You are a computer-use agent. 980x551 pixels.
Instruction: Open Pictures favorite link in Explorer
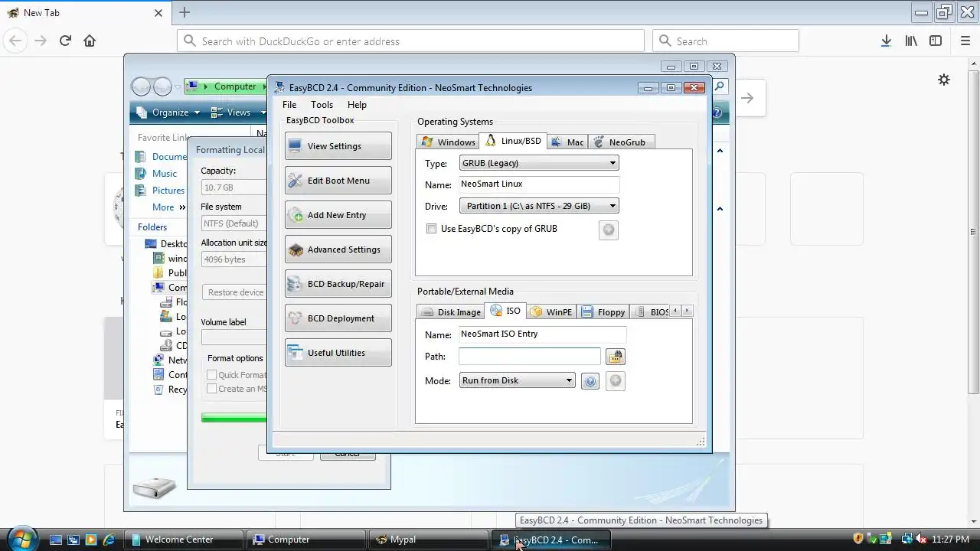pyautogui.click(x=160, y=191)
